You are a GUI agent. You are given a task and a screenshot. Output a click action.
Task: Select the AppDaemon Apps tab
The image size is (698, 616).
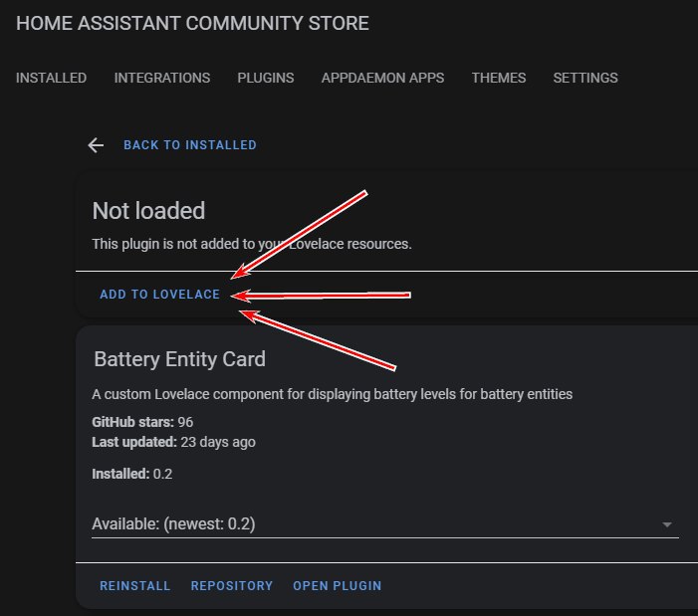pos(382,78)
